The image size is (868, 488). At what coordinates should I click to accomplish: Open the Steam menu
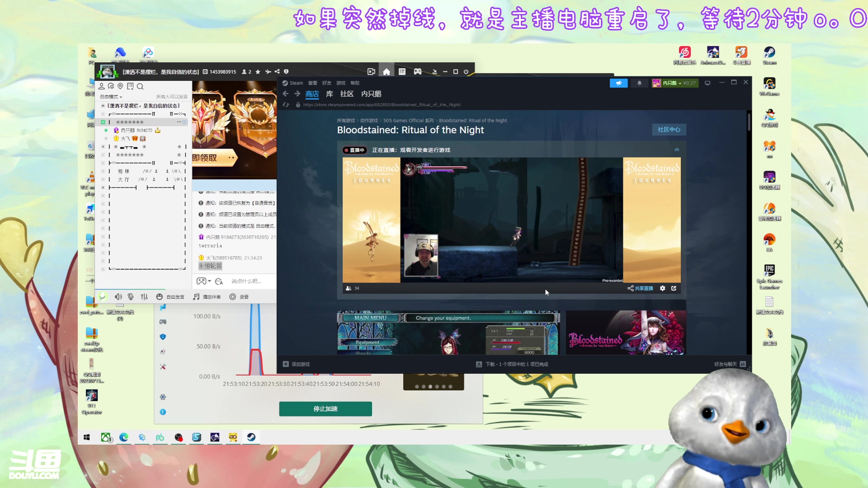coord(293,83)
